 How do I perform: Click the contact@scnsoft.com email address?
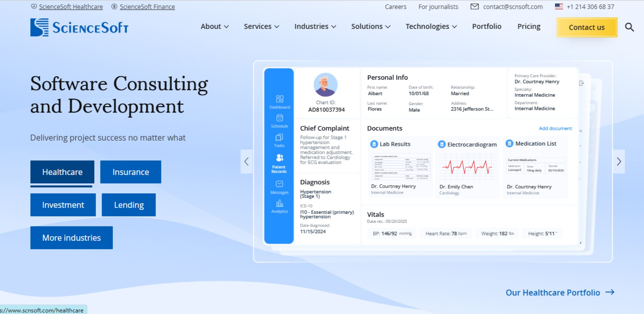[x=513, y=7]
